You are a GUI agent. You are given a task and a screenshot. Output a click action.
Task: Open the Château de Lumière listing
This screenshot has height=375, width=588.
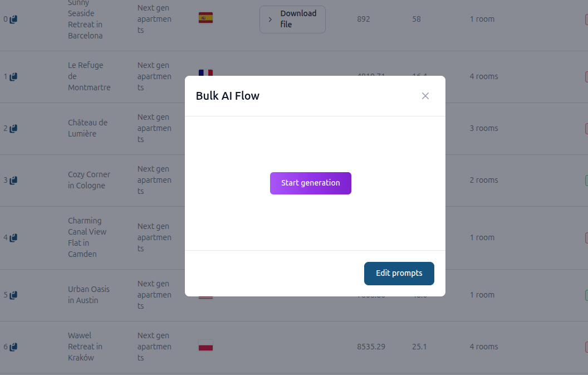(87, 128)
